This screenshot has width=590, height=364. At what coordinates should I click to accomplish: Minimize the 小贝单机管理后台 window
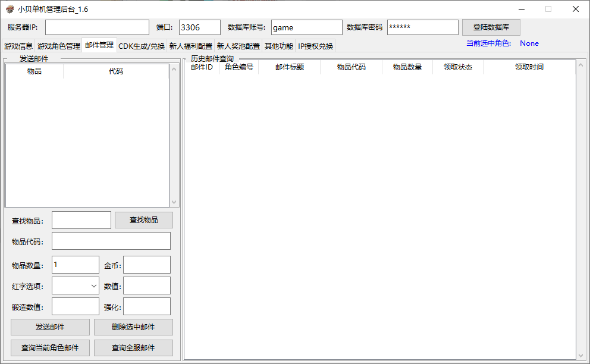click(x=522, y=9)
